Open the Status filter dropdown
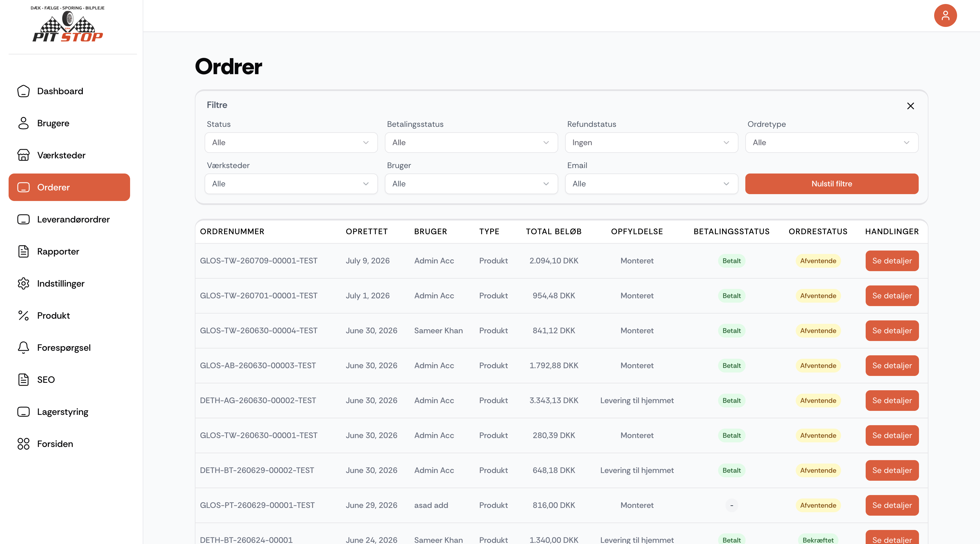This screenshot has width=980, height=544. (x=291, y=143)
